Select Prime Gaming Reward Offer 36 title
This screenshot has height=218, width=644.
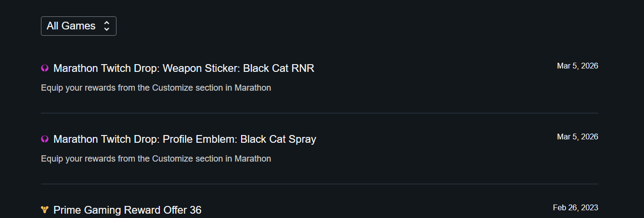[127, 210]
